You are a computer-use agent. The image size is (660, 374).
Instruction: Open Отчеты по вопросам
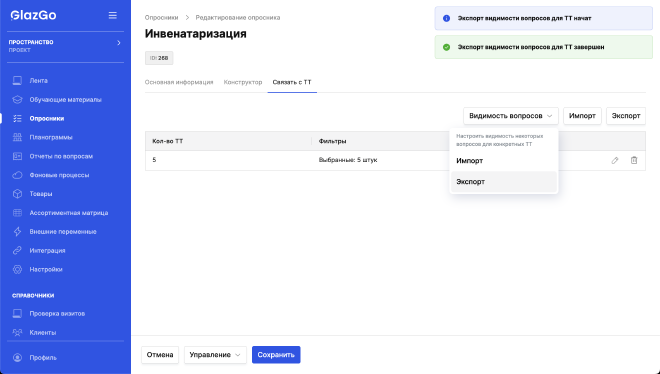pyautogui.click(x=61, y=156)
